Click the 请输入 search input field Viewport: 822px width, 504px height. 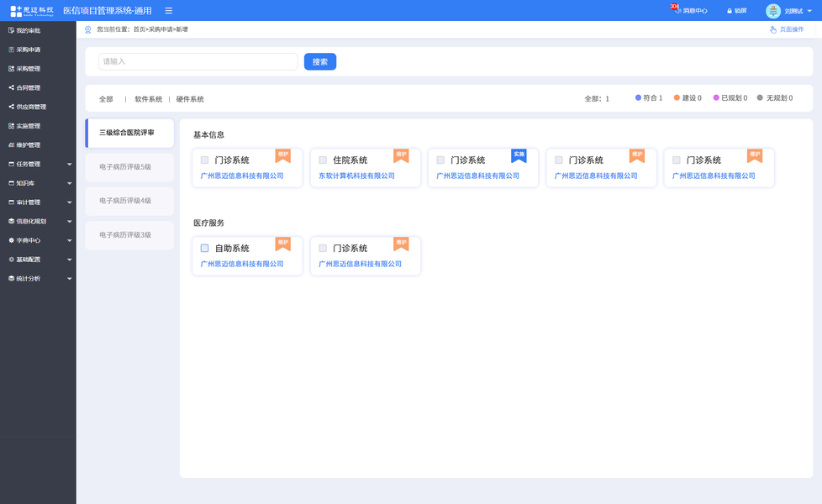(198, 61)
